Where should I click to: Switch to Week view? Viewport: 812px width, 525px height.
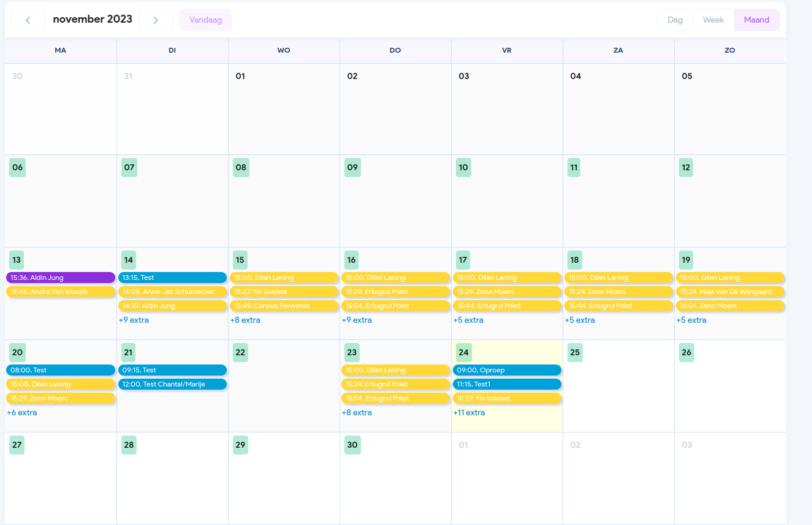tap(713, 20)
